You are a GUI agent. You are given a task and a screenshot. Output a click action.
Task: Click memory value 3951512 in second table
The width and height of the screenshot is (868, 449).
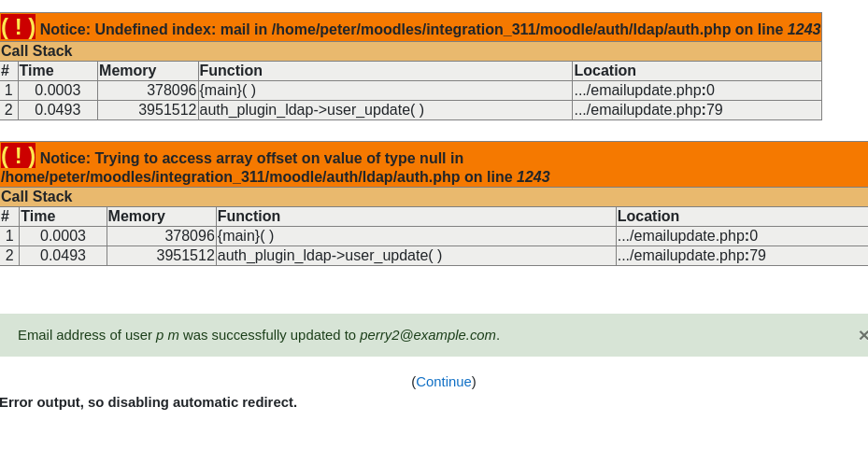point(185,256)
